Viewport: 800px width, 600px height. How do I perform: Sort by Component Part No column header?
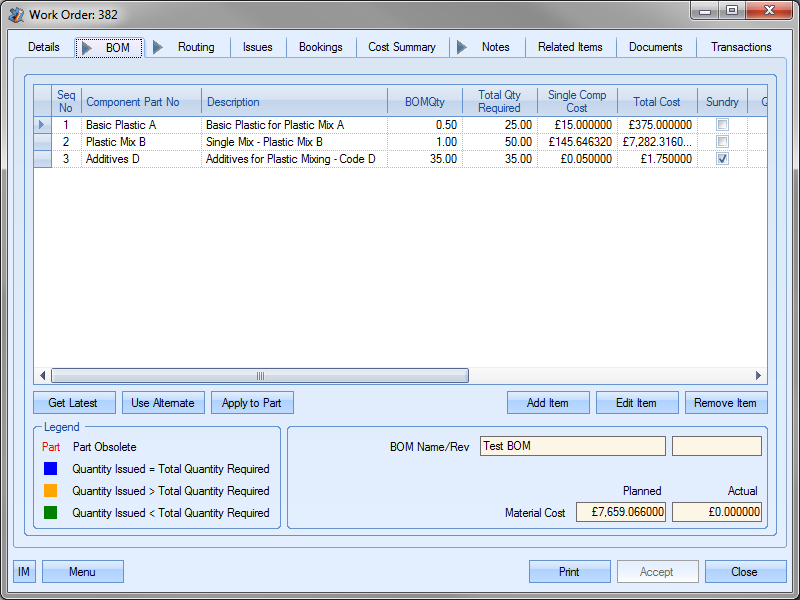133,102
